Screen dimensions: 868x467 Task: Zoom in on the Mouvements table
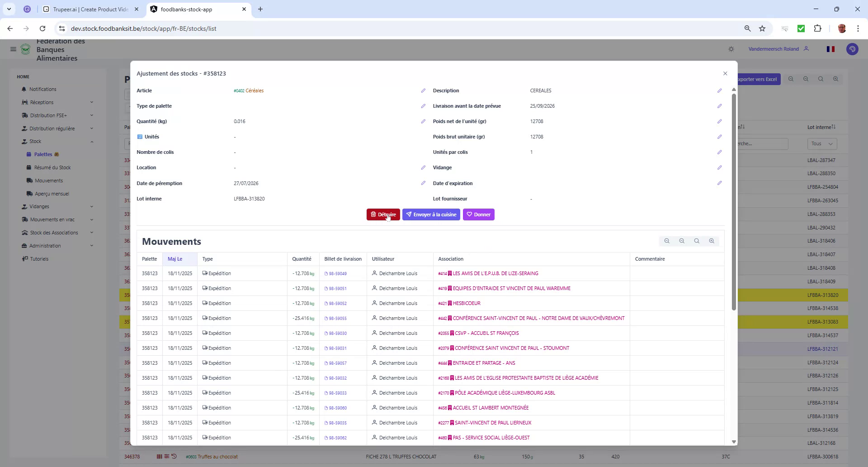[x=711, y=241]
